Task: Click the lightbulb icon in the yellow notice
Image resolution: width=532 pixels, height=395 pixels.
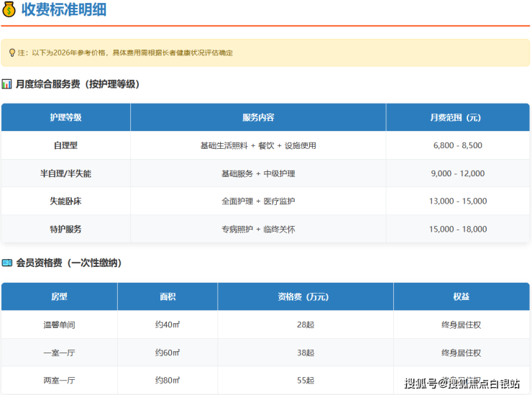Action: pos(12,53)
